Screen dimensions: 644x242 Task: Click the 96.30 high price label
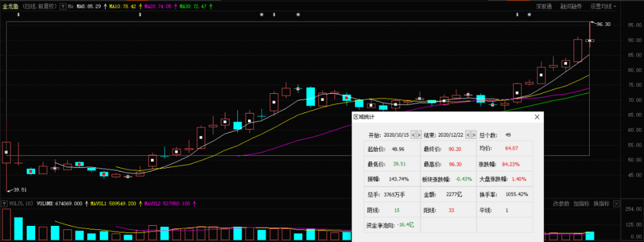click(603, 24)
